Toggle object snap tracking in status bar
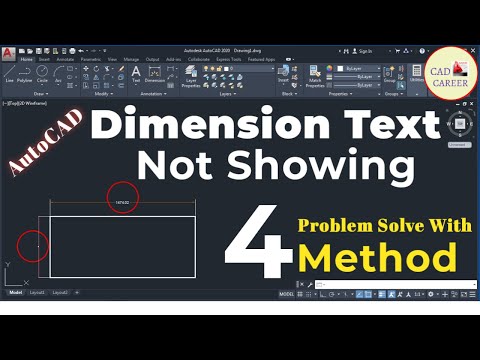 click(x=359, y=294)
